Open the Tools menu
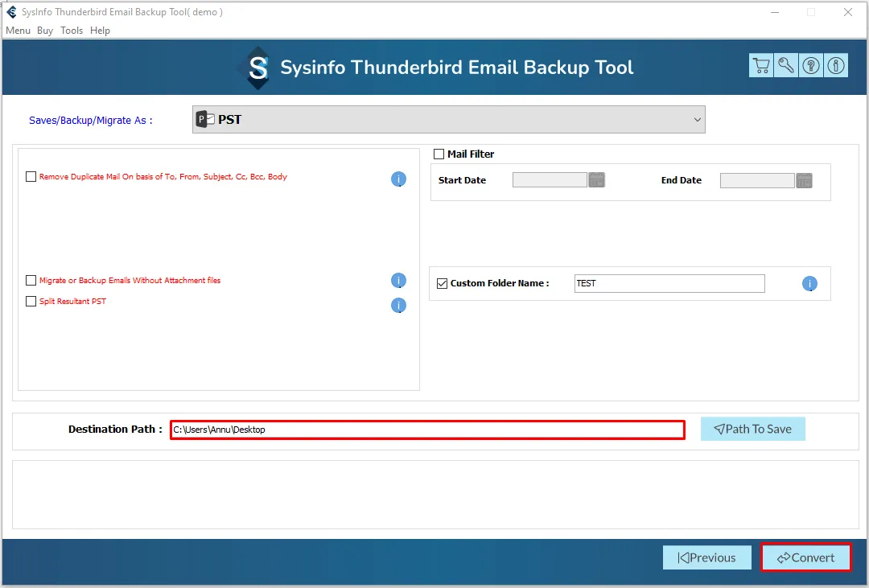Screen dimensions: 869x588 (x=72, y=31)
